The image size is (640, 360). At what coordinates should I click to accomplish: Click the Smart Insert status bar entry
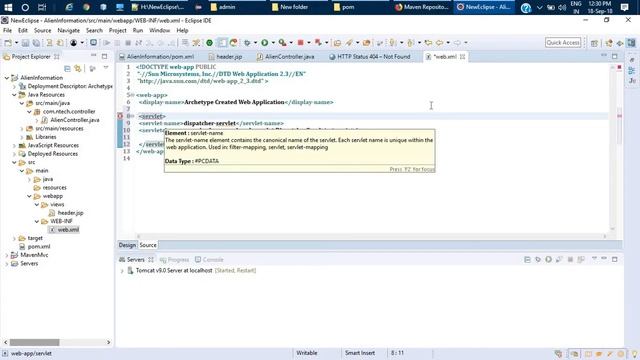[360, 353]
